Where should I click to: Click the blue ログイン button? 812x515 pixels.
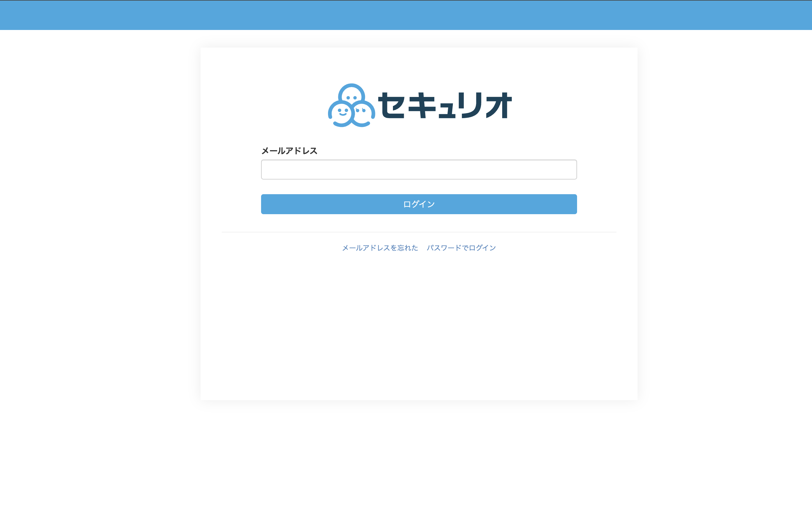pyautogui.click(x=419, y=204)
